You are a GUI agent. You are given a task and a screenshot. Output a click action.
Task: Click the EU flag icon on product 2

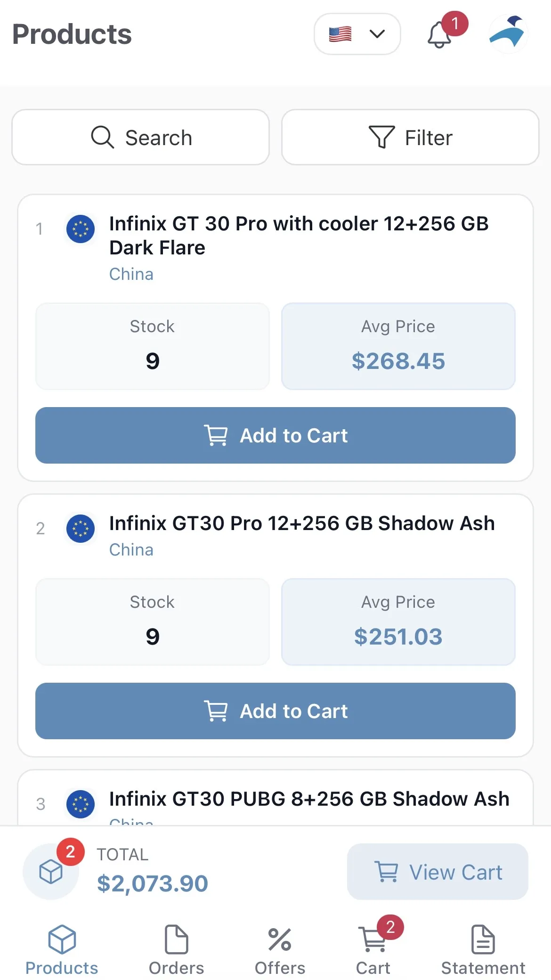coord(81,529)
